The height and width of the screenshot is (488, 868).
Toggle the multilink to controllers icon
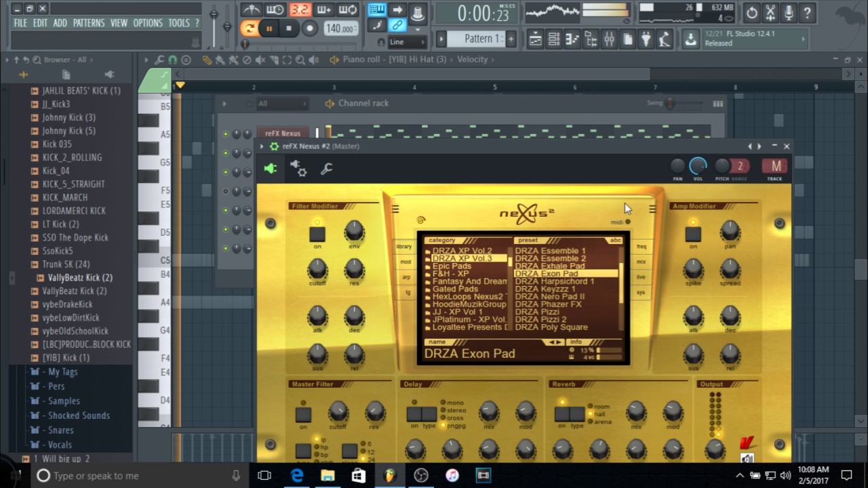(397, 26)
